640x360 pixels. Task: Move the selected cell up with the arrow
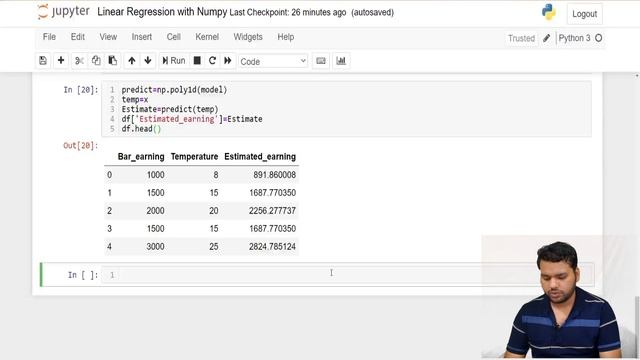click(131, 61)
